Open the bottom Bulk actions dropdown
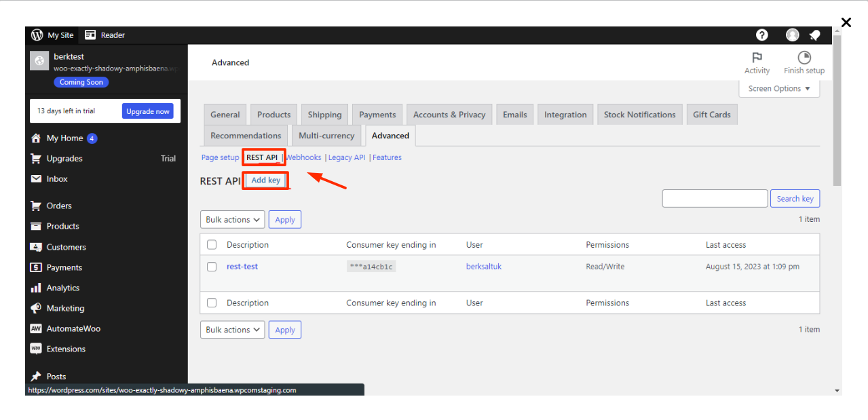The width and height of the screenshot is (868, 420). click(x=232, y=330)
